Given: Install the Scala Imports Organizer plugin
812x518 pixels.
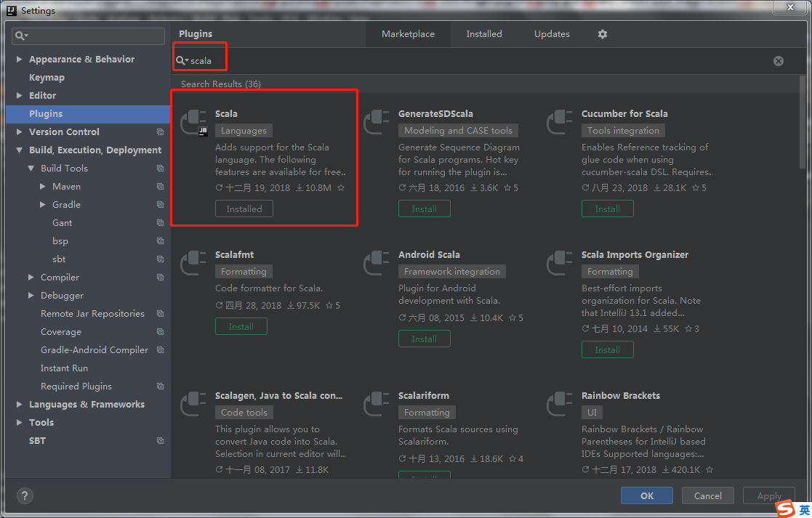Looking at the screenshot, I should pos(607,350).
